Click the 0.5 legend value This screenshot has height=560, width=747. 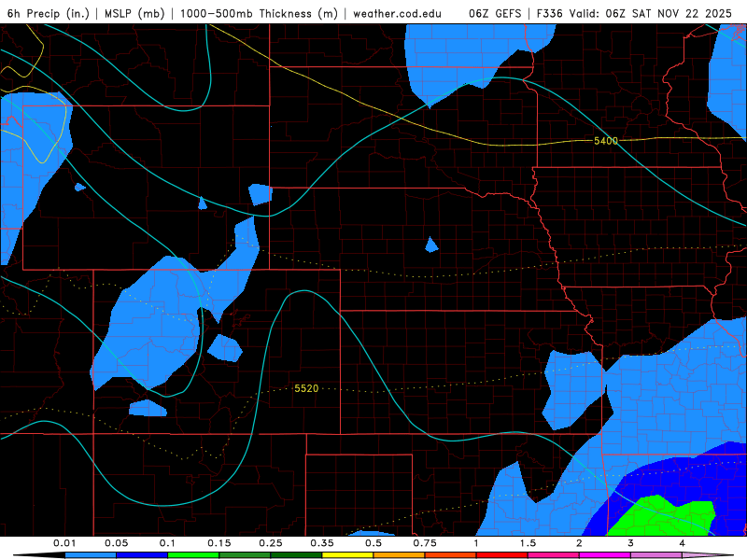pyautogui.click(x=373, y=543)
